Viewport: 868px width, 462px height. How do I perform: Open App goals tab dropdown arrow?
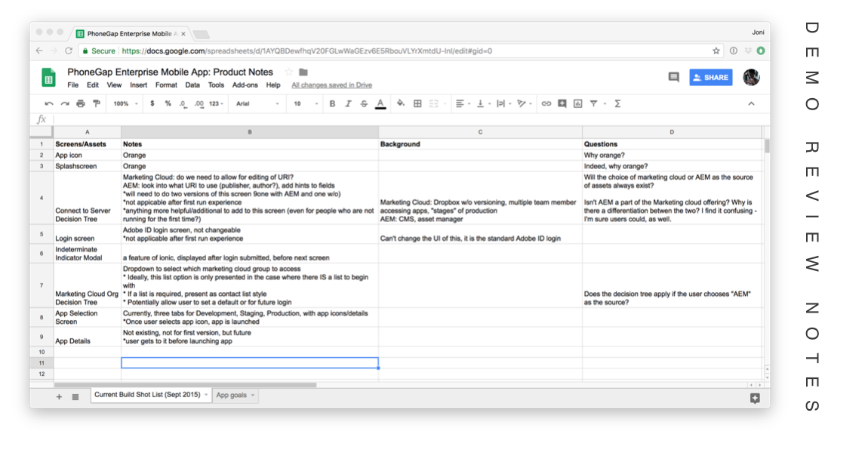click(x=253, y=396)
